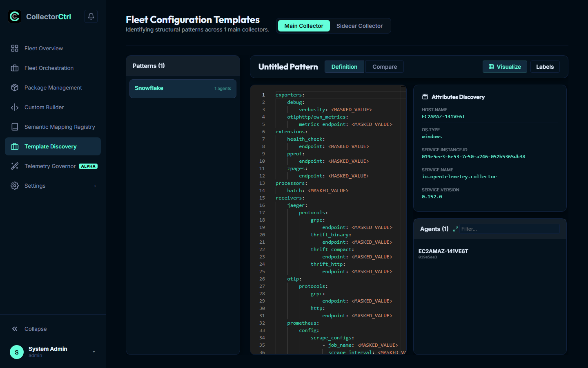This screenshot has height=368, width=588.
Task: Click the processors: line in the editor
Action: coord(292,183)
